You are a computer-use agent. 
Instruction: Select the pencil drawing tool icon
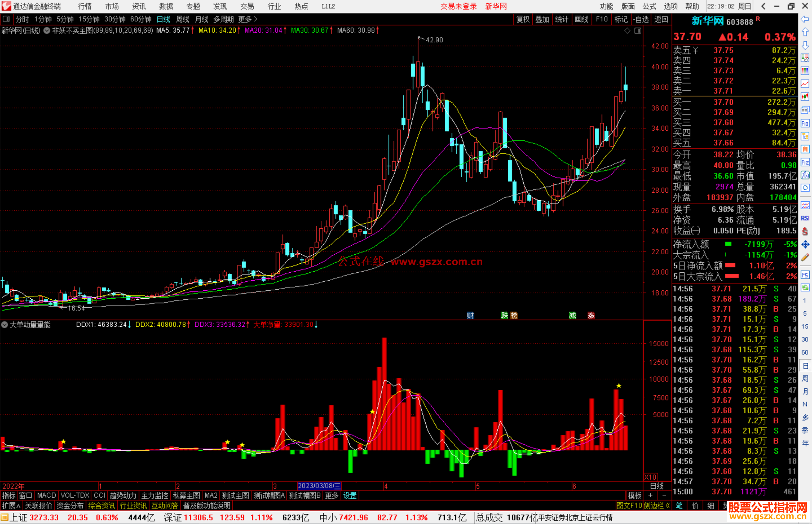805,258
